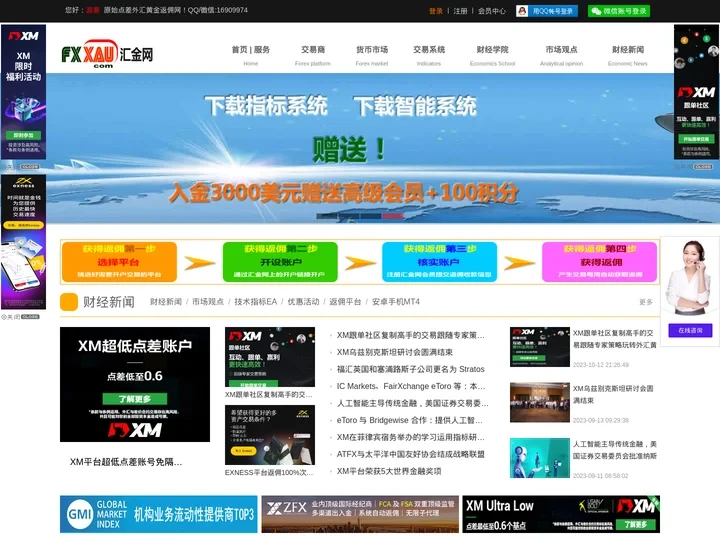Image resolution: width=720 pixels, height=540 pixels.
Task: Click step two 开设账户 green box
Action: [280, 262]
